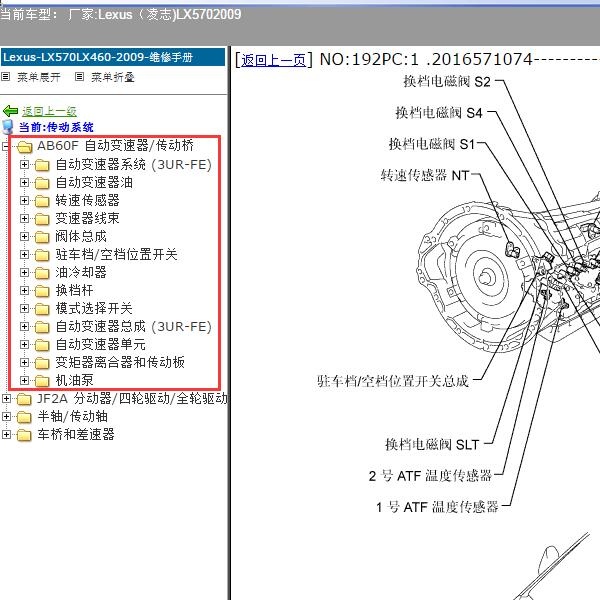The width and height of the screenshot is (600, 600).
Task: Open the 转速传感器 tree entry
Action: pos(87,201)
